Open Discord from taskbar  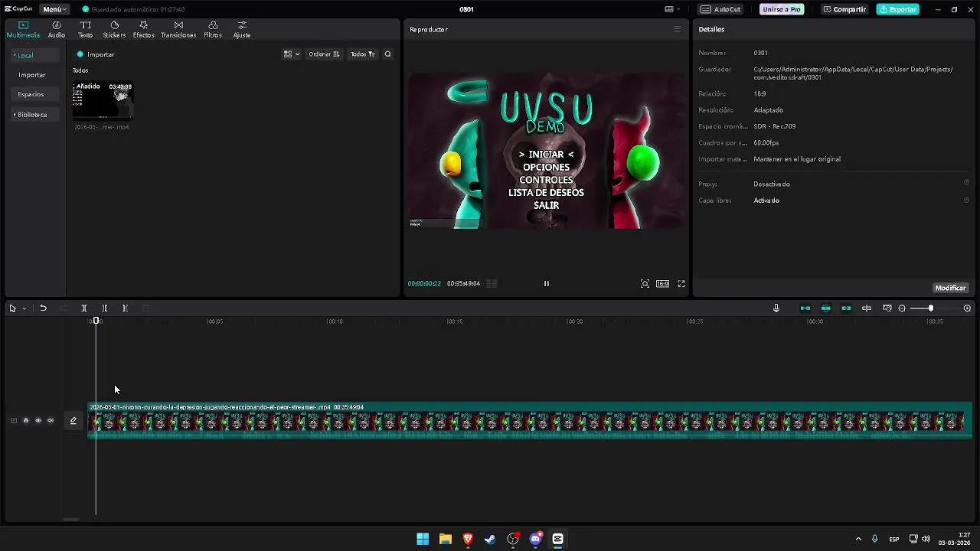[x=535, y=539]
